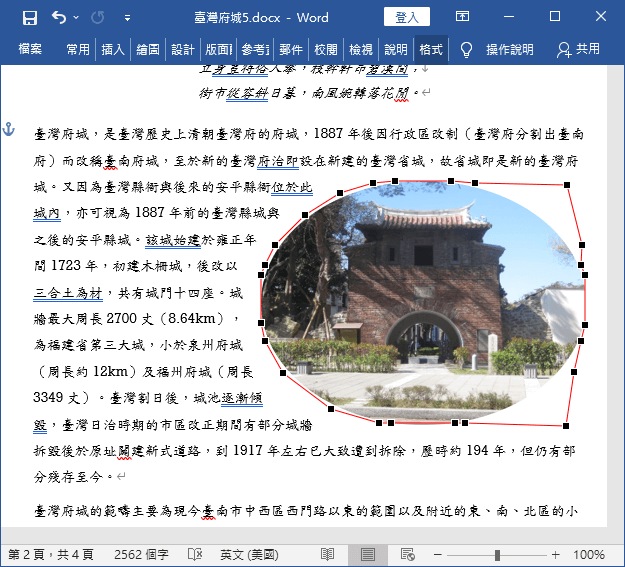Open the proofing check icon in status bar
Viewport: 625px width, 567px height.
[x=195, y=554]
